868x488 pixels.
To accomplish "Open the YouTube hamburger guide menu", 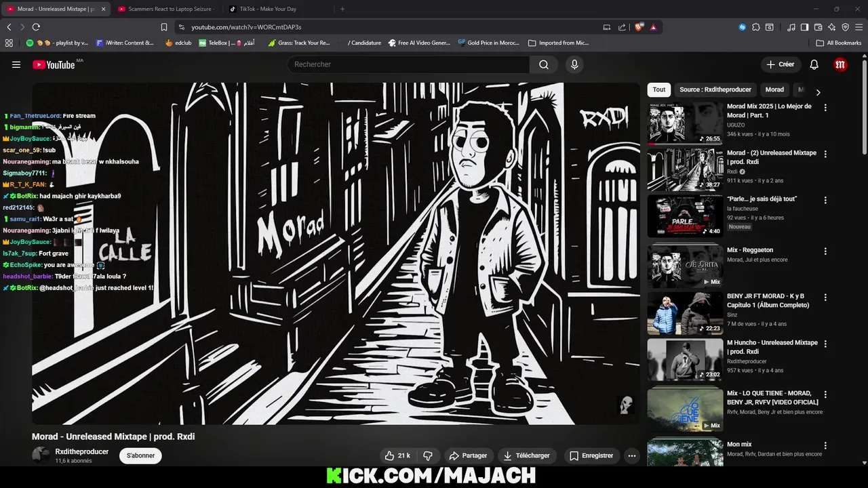I will click(x=16, y=64).
